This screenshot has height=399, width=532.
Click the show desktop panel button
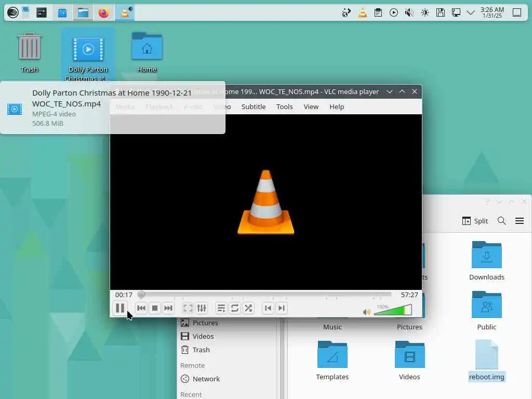[517, 13]
